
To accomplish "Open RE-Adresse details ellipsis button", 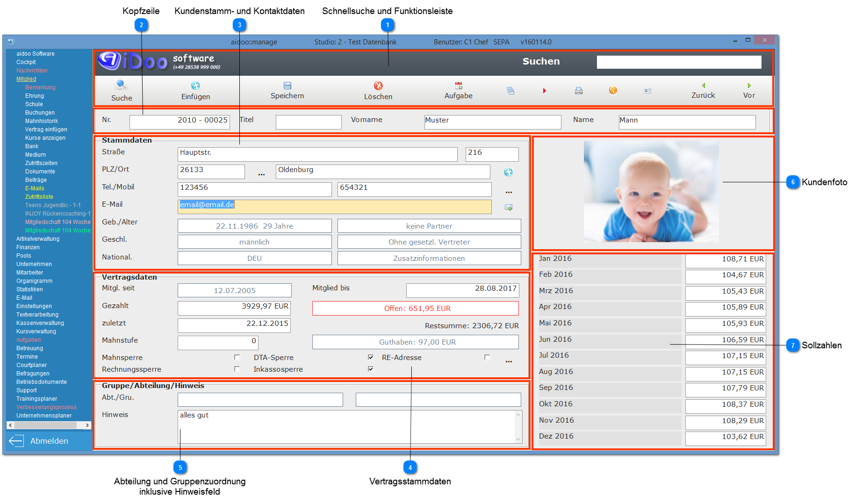I will pos(509,361).
